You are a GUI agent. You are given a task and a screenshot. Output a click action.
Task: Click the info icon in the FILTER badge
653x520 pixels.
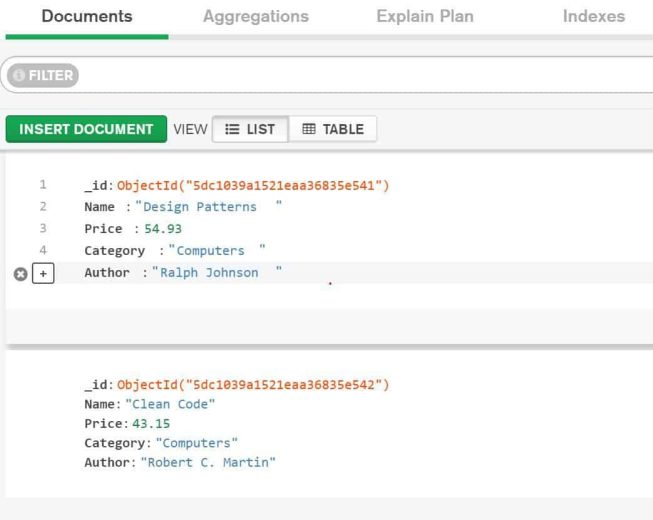(19, 75)
